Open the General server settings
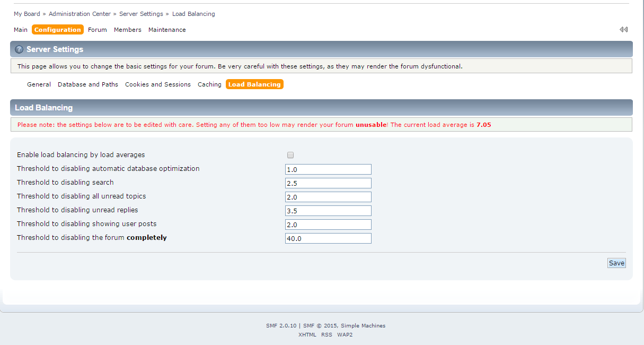This screenshot has height=345, width=644. 39,84
